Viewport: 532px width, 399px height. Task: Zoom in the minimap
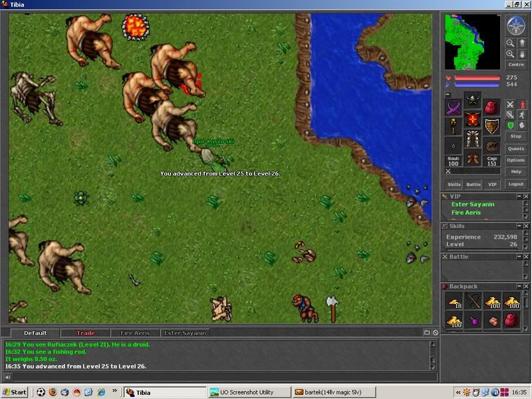[510, 54]
